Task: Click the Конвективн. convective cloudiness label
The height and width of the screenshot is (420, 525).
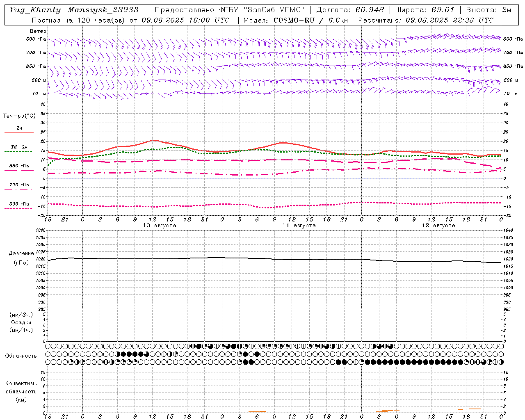Action: (21, 383)
